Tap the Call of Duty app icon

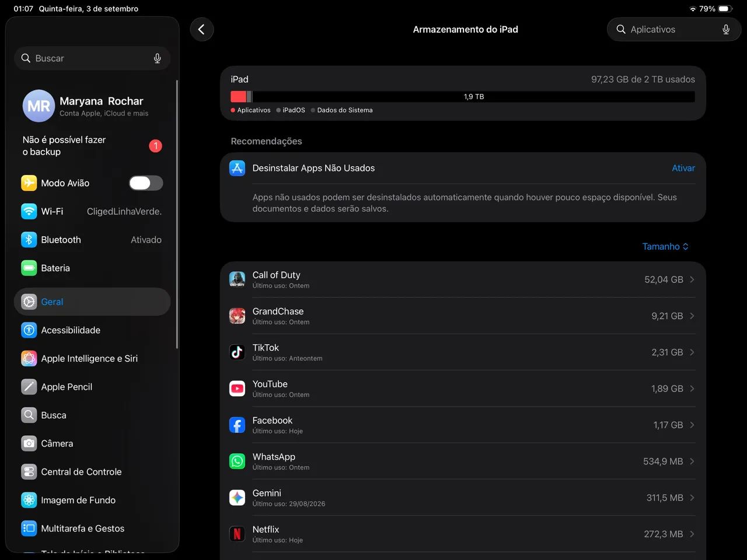tap(237, 279)
